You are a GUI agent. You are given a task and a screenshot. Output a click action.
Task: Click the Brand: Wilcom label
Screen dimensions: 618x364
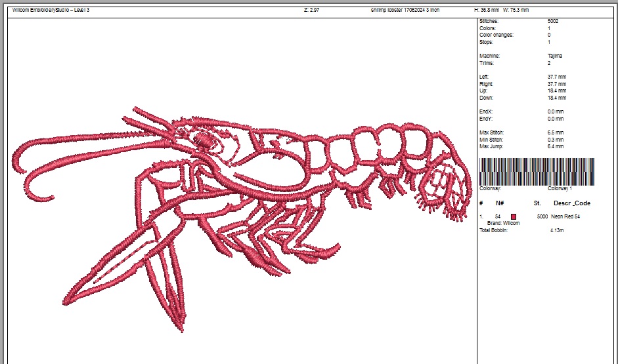(503, 224)
